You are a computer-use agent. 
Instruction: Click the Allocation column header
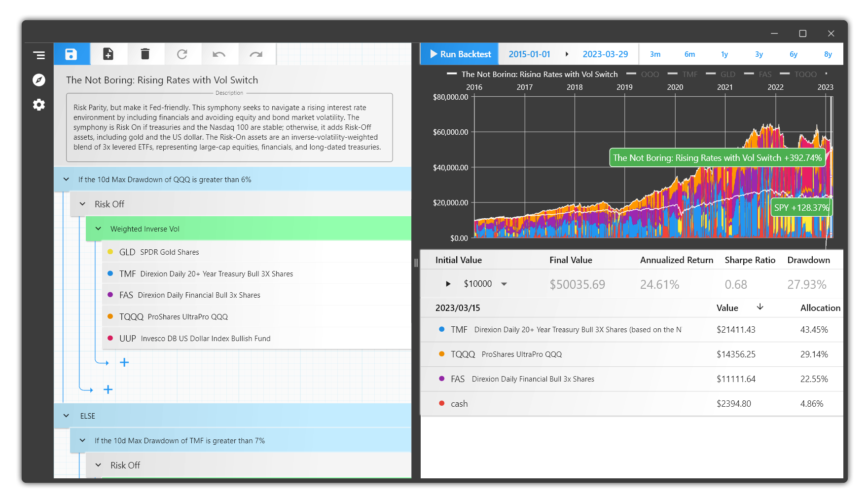pyautogui.click(x=820, y=308)
